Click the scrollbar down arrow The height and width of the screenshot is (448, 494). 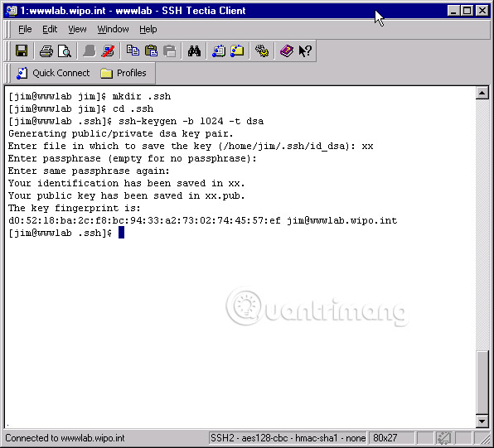[482, 422]
